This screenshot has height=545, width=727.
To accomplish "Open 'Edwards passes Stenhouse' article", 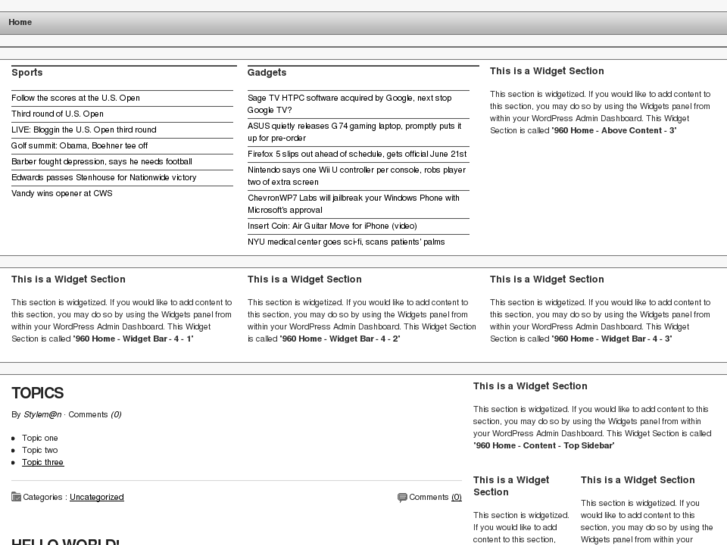I will pyautogui.click(x=104, y=178).
